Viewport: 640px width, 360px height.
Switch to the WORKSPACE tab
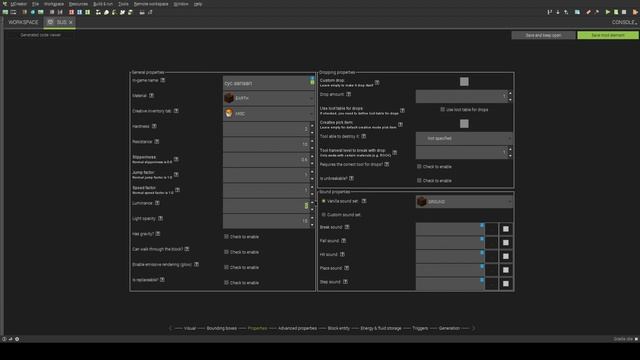(x=23, y=22)
